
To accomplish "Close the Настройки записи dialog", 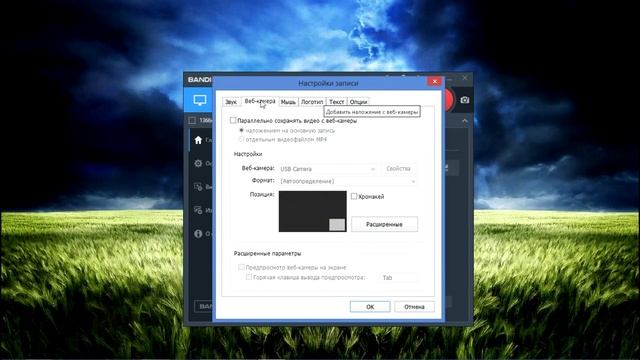I will (435, 82).
